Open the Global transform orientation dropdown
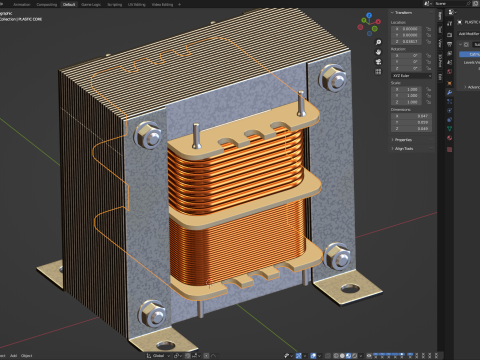The width and height of the screenshot is (480, 360). click(158, 356)
